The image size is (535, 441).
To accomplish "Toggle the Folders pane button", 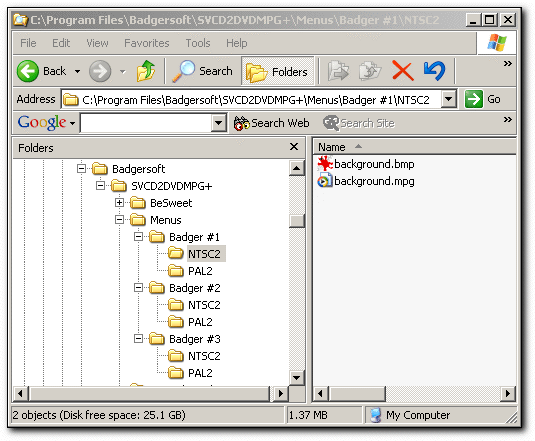I will (277, 71).
